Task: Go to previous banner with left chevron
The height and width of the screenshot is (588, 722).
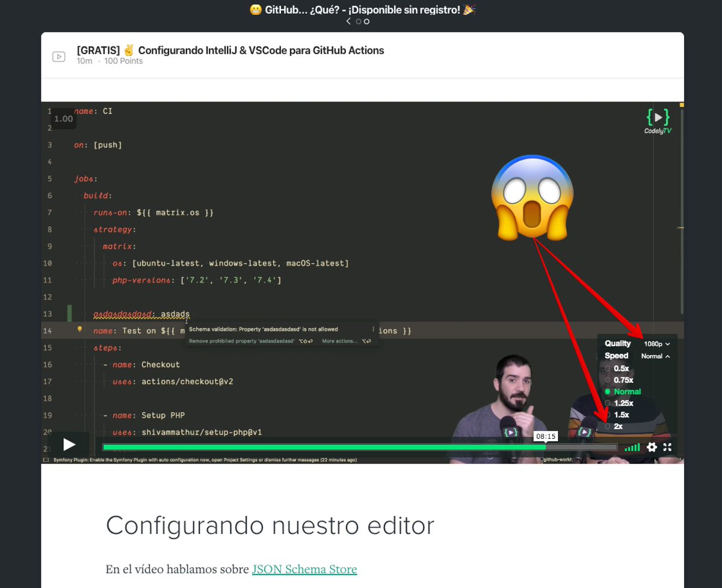Action: [x=348, y=22]
